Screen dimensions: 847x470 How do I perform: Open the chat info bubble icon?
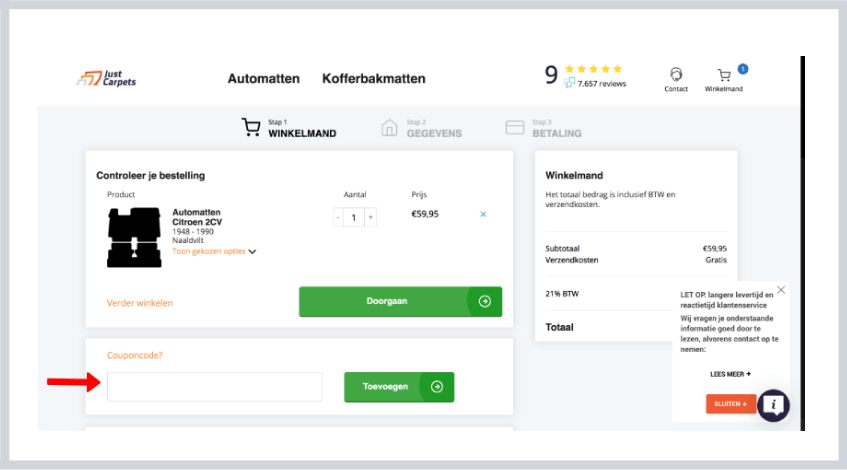click(x=773, y=405)
